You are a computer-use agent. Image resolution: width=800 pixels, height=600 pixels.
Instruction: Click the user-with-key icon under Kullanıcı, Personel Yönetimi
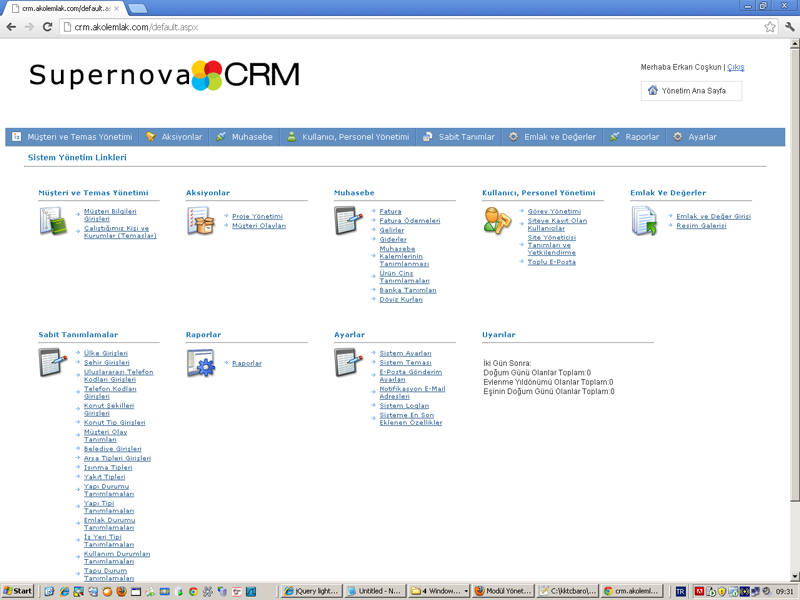[497, 220]
